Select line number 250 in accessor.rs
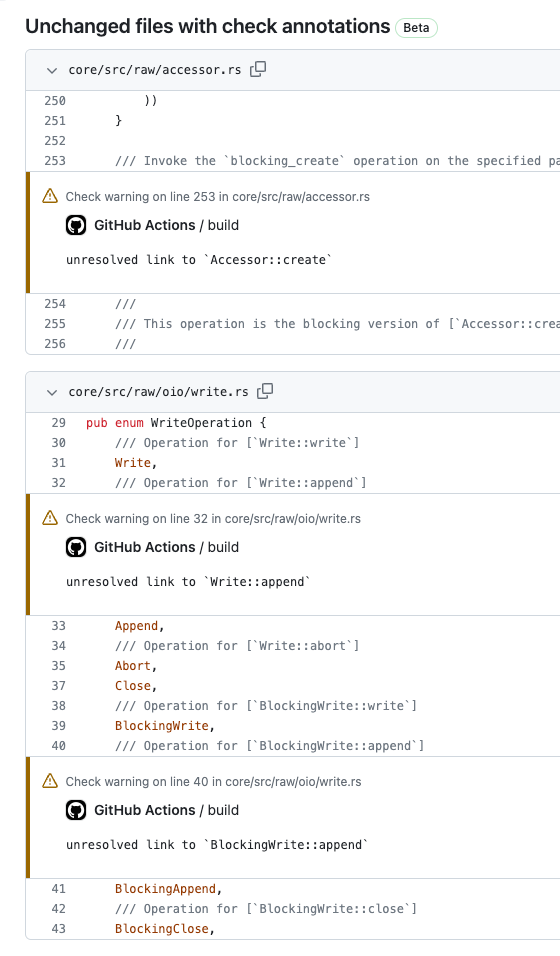 pos(54,101)
